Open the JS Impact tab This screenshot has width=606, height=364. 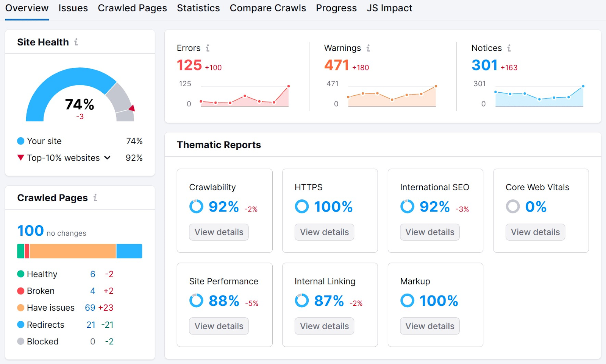click(389, 8)
